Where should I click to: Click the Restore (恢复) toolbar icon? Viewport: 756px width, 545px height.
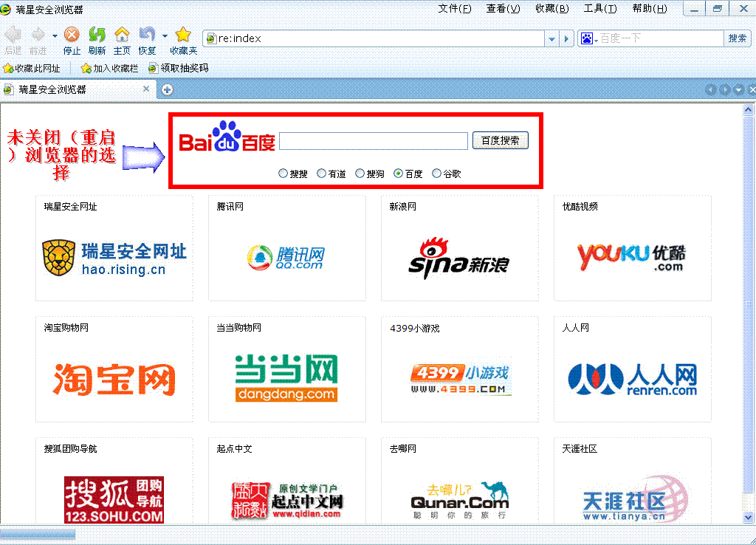(x=147, y=35)
